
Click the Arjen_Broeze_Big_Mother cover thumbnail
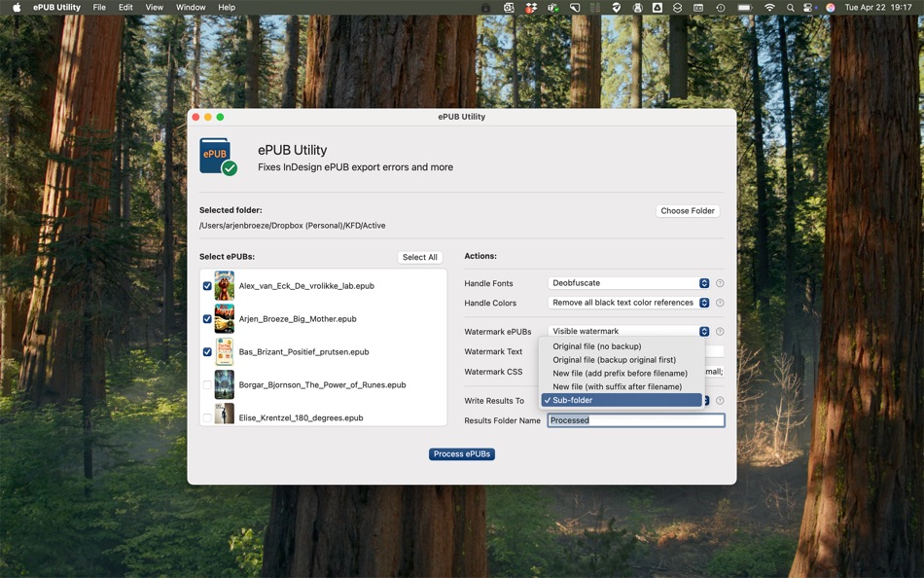tap(224, 318)
